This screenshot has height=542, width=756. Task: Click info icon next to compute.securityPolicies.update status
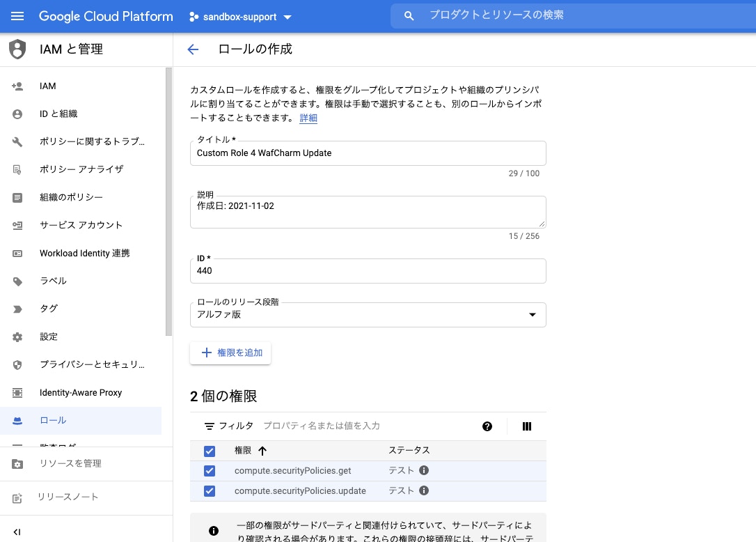point(424,490)
